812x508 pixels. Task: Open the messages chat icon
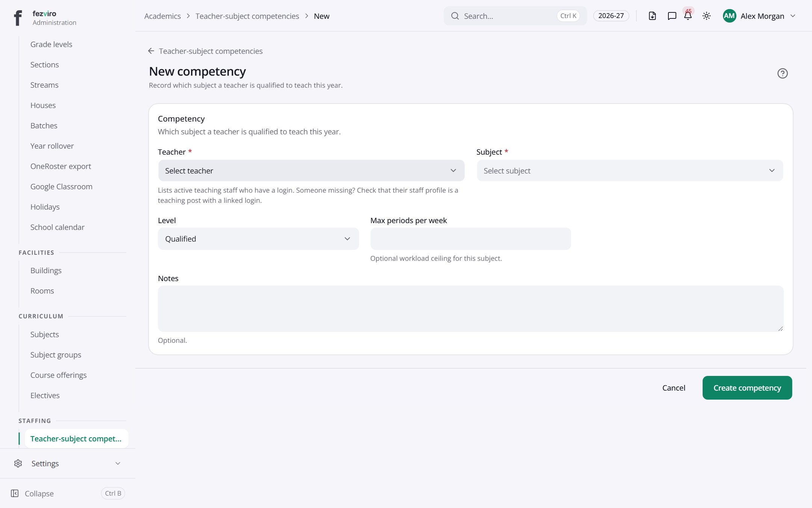(x=672, y=16)
